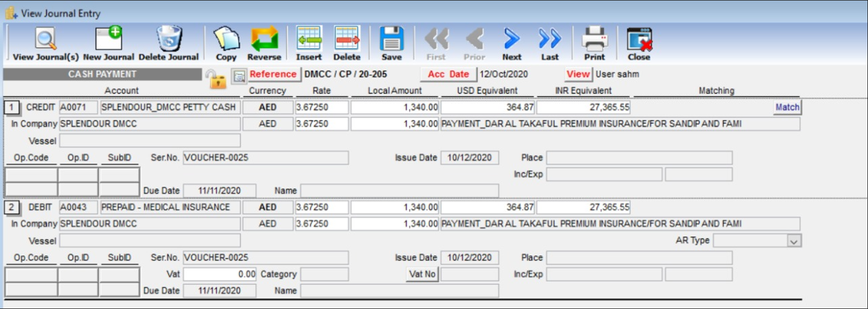Viewport: 868px width, 309px height.
Task: Click the padlock unlock icon
Action: [x=215, y=78]
